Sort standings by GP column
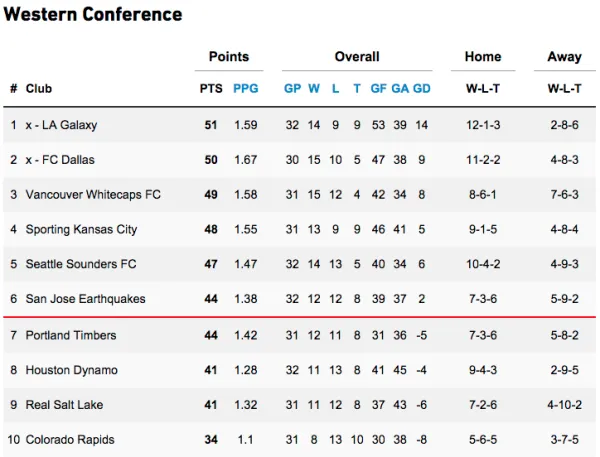The height and width of the screenshot is (457, 600). (x=292, y=89)
